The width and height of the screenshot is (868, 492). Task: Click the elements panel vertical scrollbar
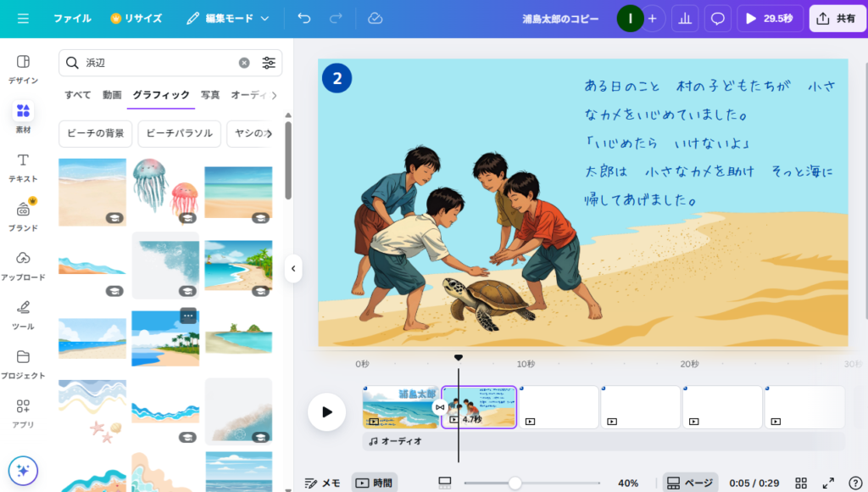[288, 160]
